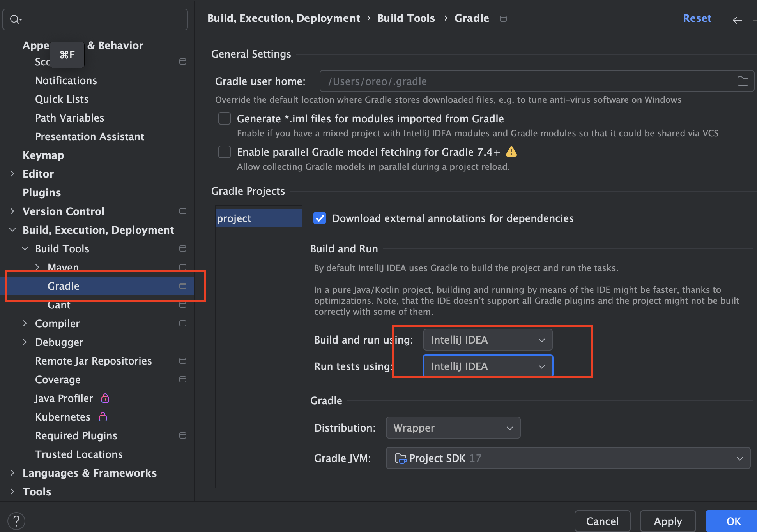Open the Gradle Distribution dropdown
Image resolution: width=757 pixels, height=532 pixels.
(453, 428)
